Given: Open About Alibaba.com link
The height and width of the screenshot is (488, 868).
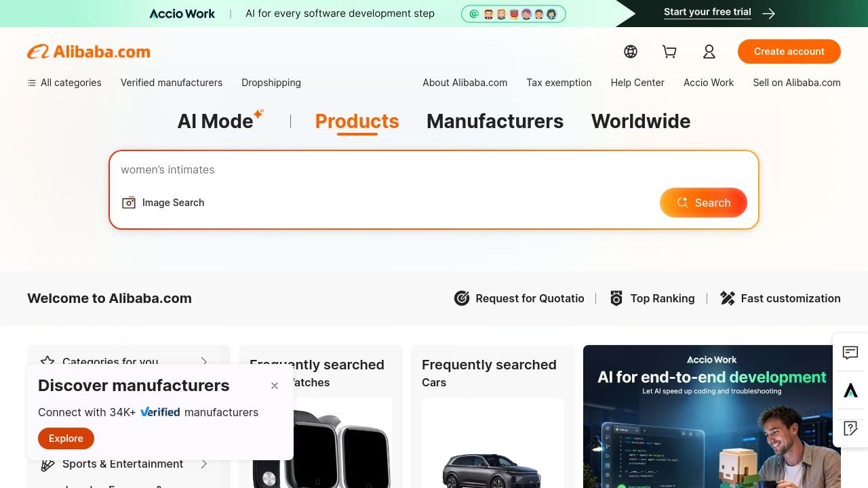Looking at the screenshot, I should (x=465, y=83).
